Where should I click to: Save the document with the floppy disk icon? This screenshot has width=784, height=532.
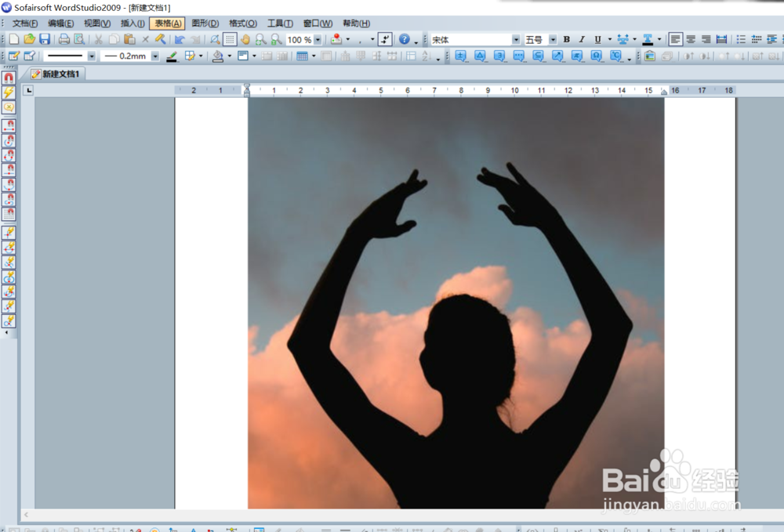[45, 39]
